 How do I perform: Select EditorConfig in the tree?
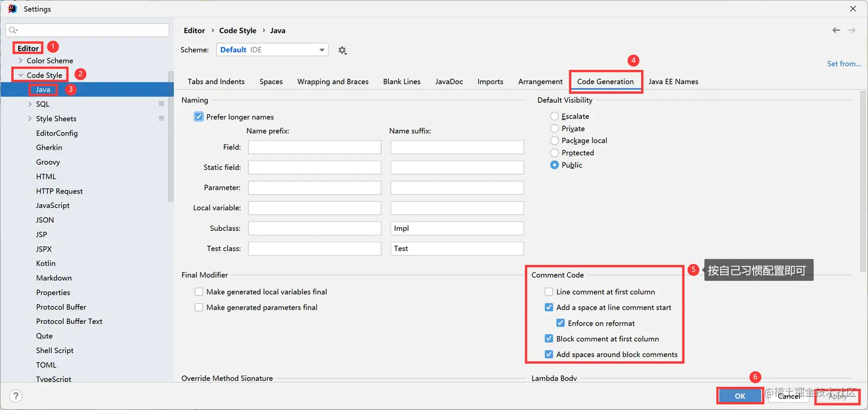coord(57,133)
